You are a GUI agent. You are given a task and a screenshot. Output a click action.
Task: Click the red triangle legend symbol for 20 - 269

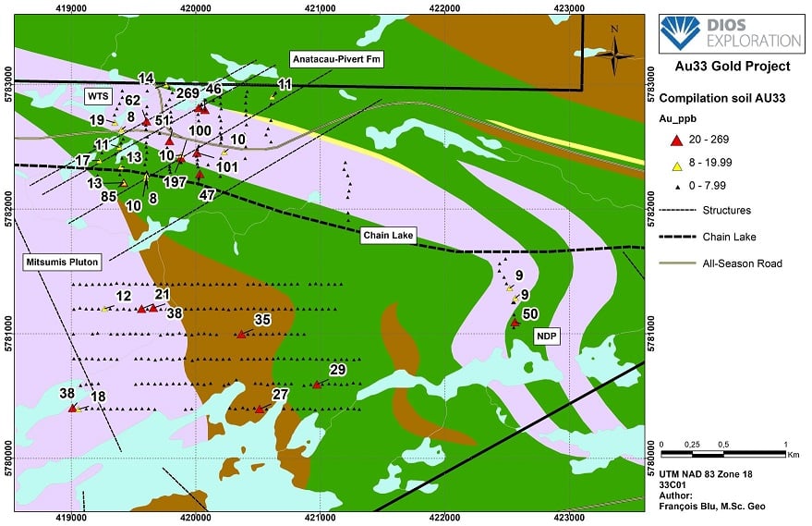(x=675, y=140)
